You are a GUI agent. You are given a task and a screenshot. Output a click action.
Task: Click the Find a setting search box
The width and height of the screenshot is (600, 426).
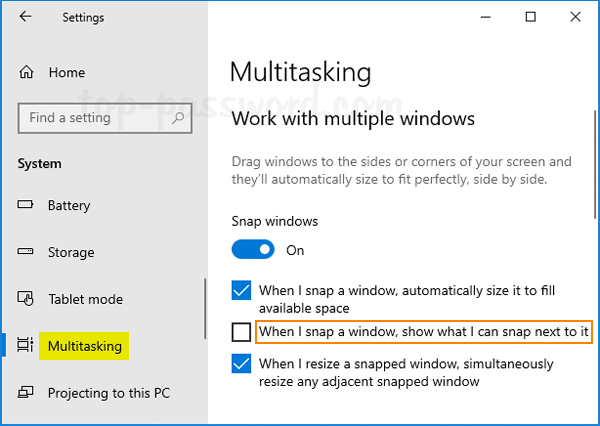click(x=95, y=118)
